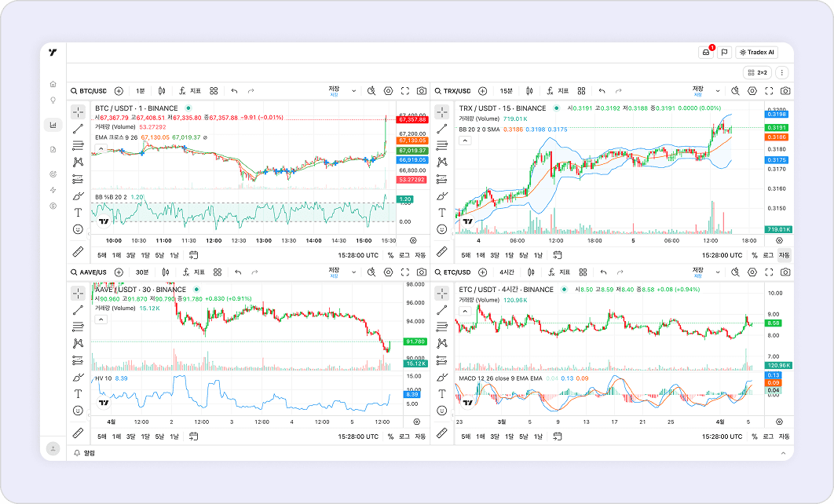Collapse the legend chevron in the BTC chart

pyautogui.click(x=101, y=148)
